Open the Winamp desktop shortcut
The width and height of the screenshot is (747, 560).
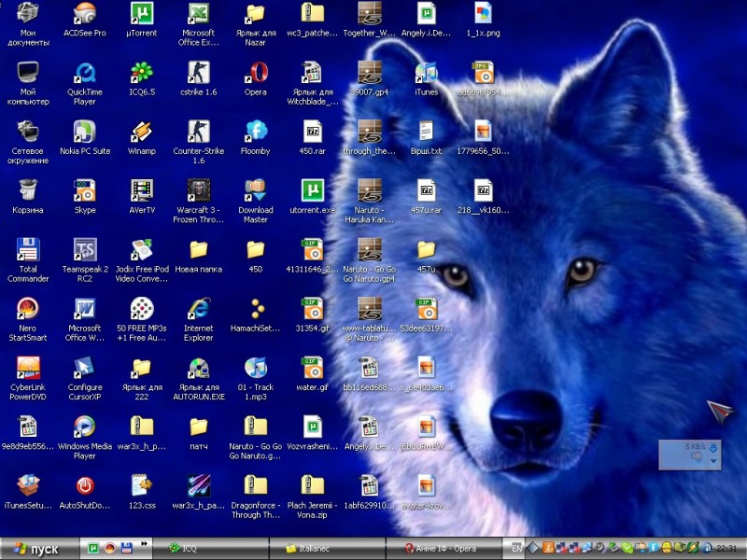tap(142, 132)
